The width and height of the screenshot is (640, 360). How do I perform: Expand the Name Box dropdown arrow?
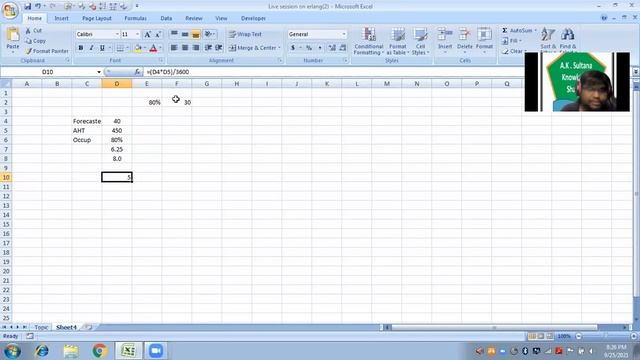pos(99,72)
